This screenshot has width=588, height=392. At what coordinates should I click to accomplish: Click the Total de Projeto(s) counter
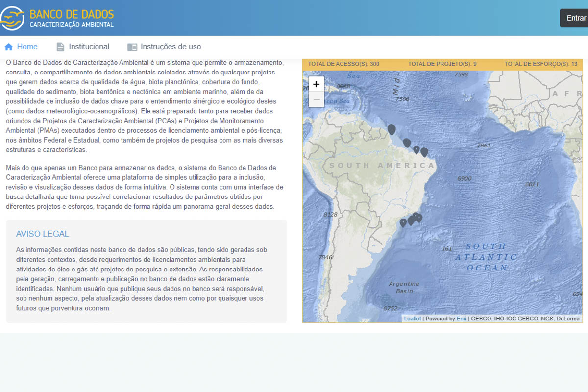coord(442,64)
